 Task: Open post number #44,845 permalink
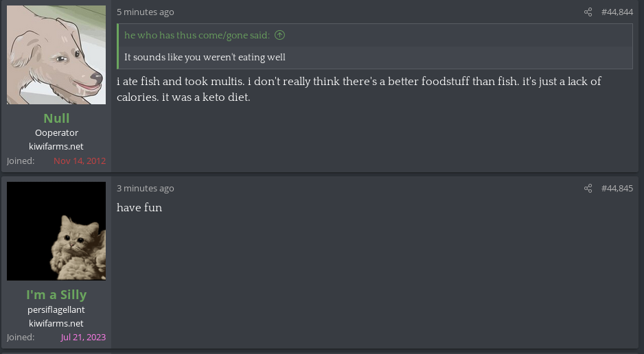(617, 189)
